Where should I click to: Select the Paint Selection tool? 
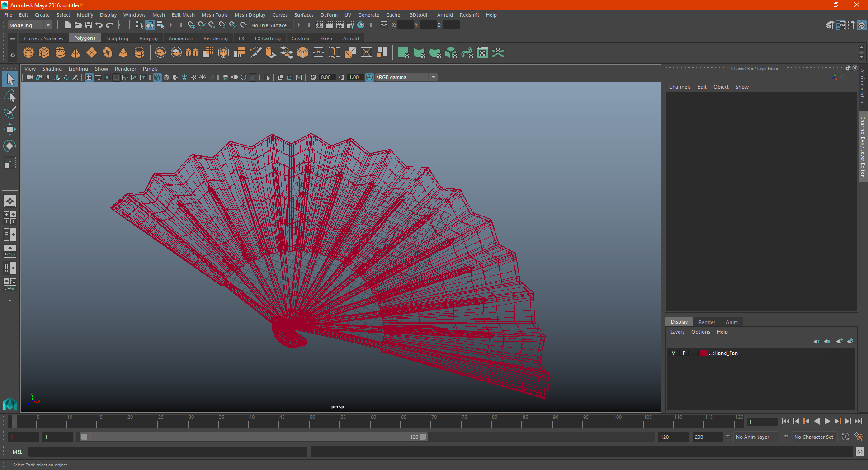(10, 113)
